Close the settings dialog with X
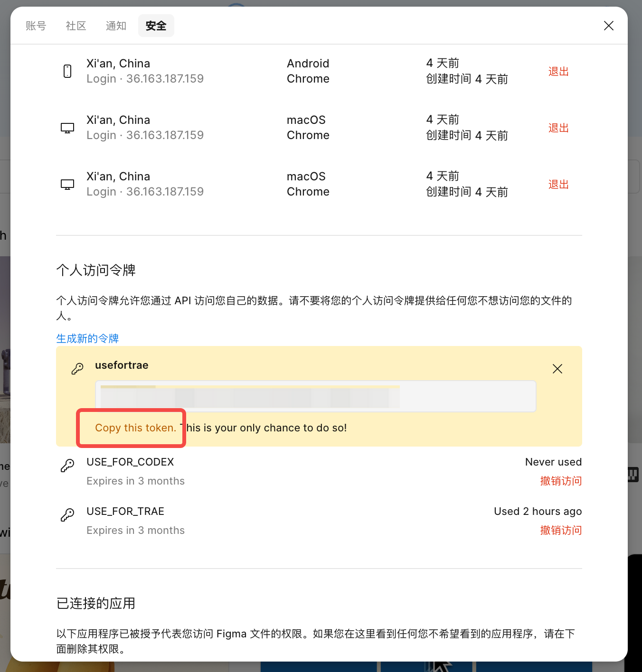Screen dimensions: 642x672 (x=609, y=26)
